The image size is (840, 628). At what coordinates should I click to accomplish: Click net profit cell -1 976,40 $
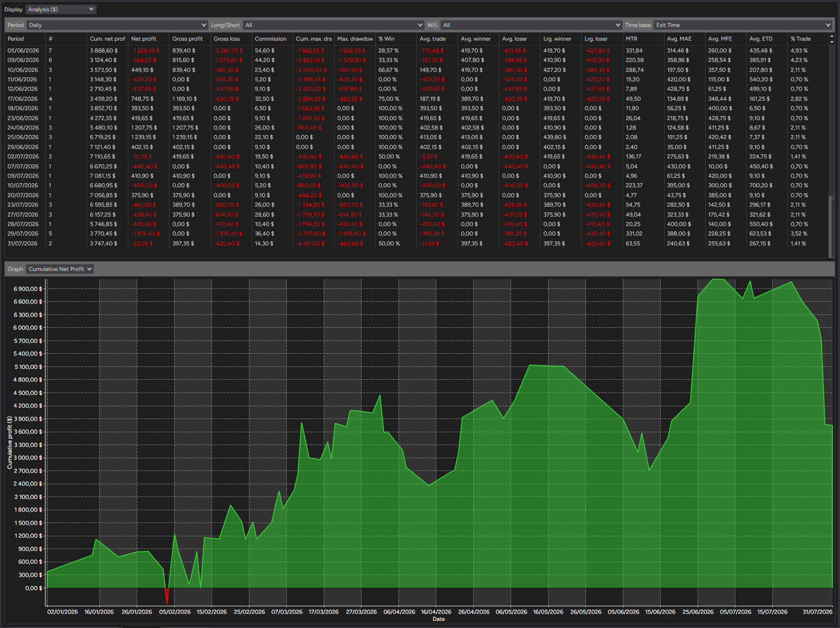pyautogui.click(x=145, y=234)
